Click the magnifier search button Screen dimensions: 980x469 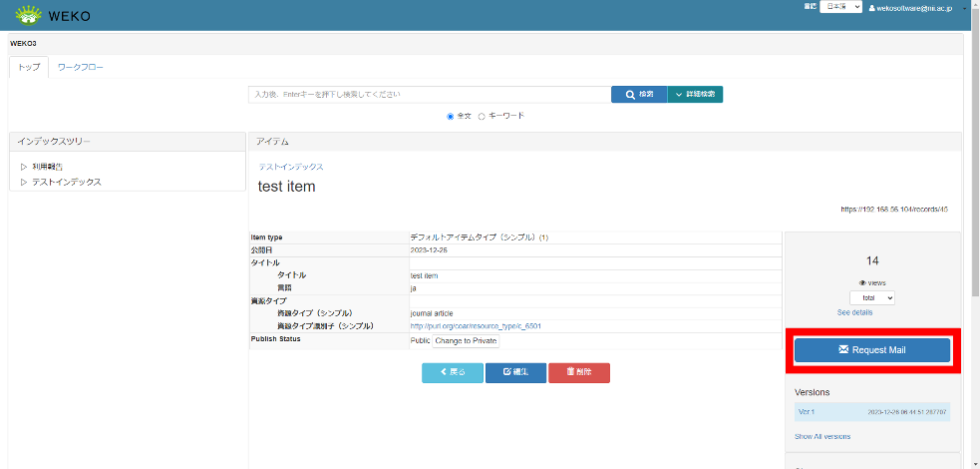[638, 94]
